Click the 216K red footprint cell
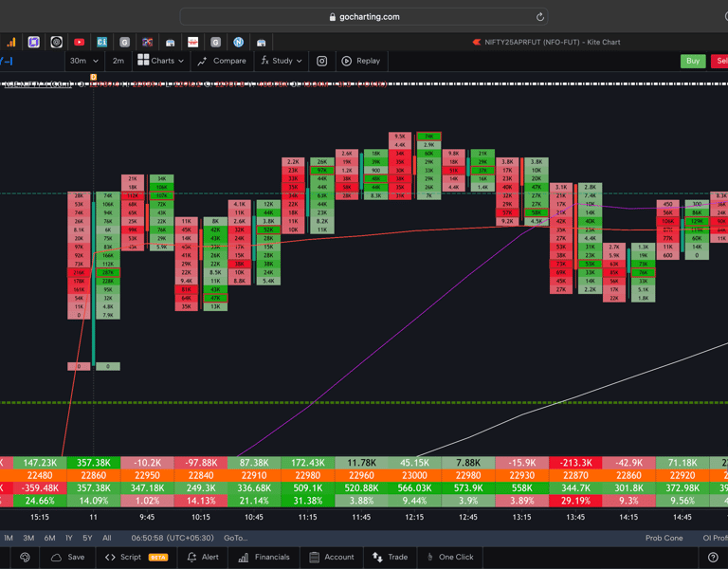Image resolution: width=728 pixels, height=569 pixels. pyautogui.click(x=79, y=273)
